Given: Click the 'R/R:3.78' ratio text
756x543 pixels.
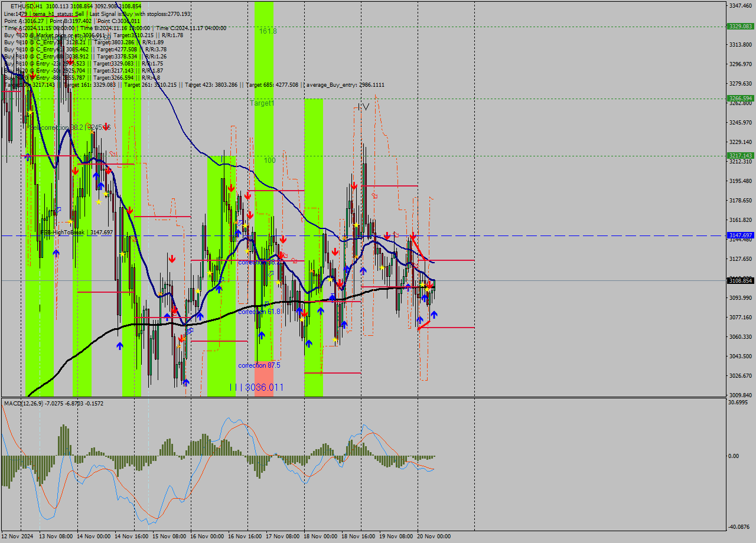Looking at the screenshot, I should [156, 49].
